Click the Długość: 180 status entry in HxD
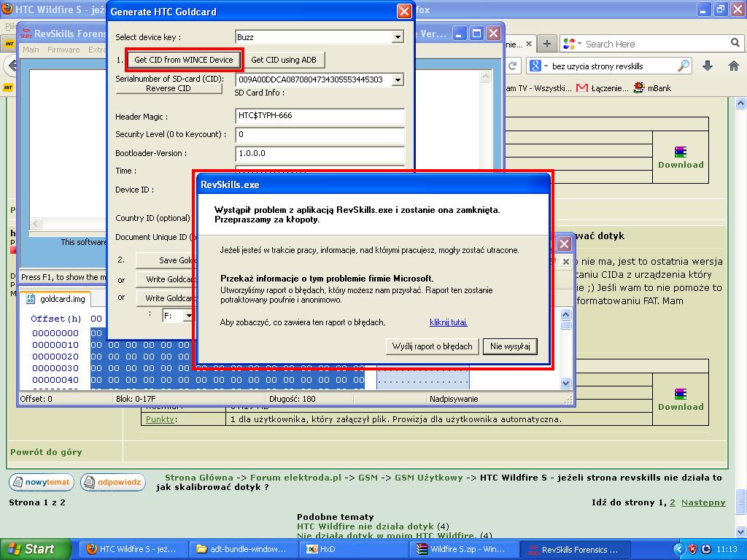The height and width of the screenshot is (560, 747). pyautogui.click(x=292, y=399)
